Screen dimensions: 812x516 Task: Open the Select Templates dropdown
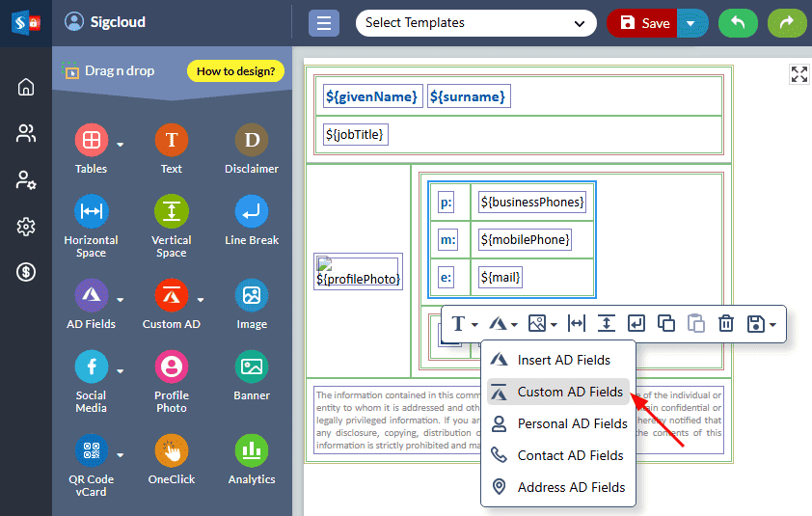point(475,23)
